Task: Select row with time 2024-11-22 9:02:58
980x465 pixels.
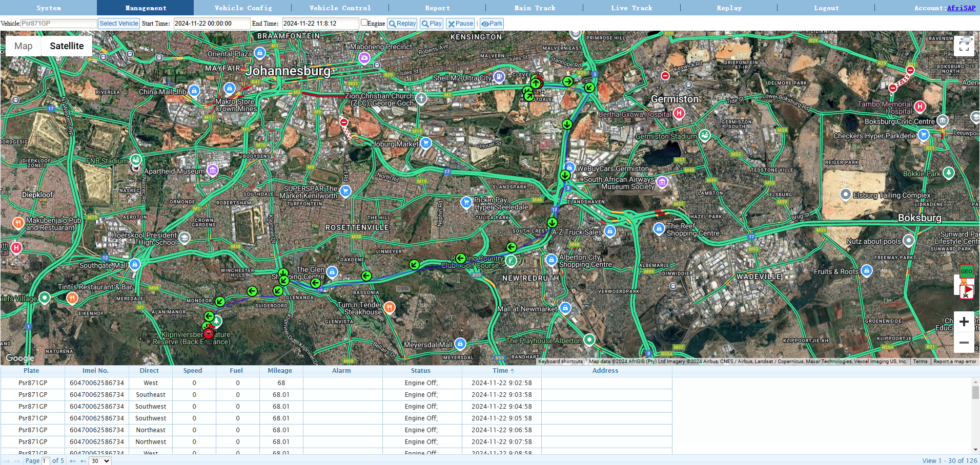Action: tap(336, 383)
